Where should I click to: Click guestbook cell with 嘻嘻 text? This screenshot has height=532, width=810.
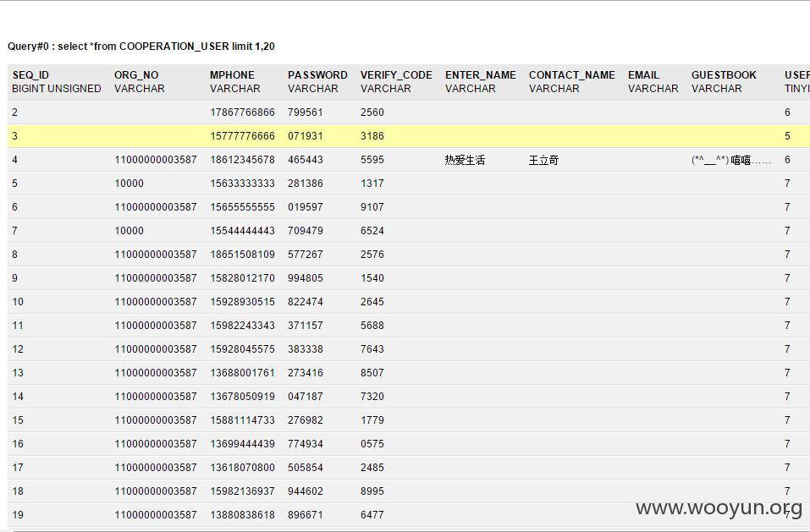click(x=731, y=160)
